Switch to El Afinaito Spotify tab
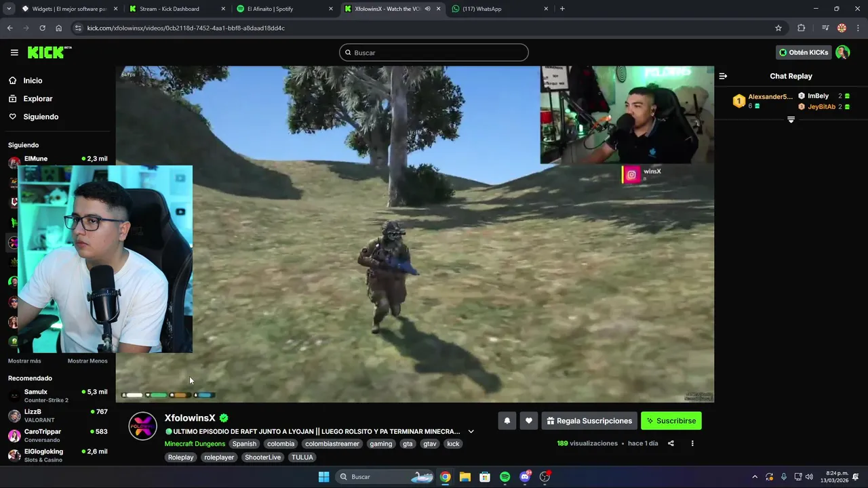Image resolution: width=868 pixels, height=488 pixels. click(283, 9)
